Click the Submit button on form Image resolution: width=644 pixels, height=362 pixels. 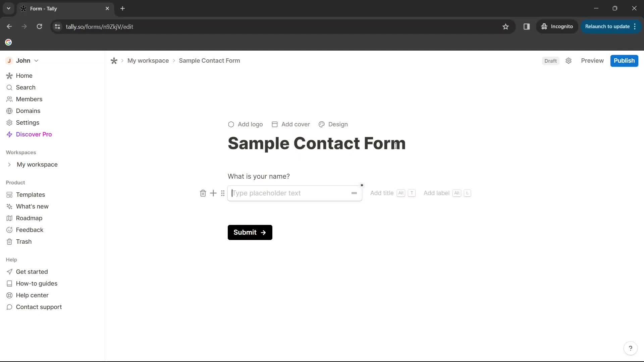pos(250,232)
